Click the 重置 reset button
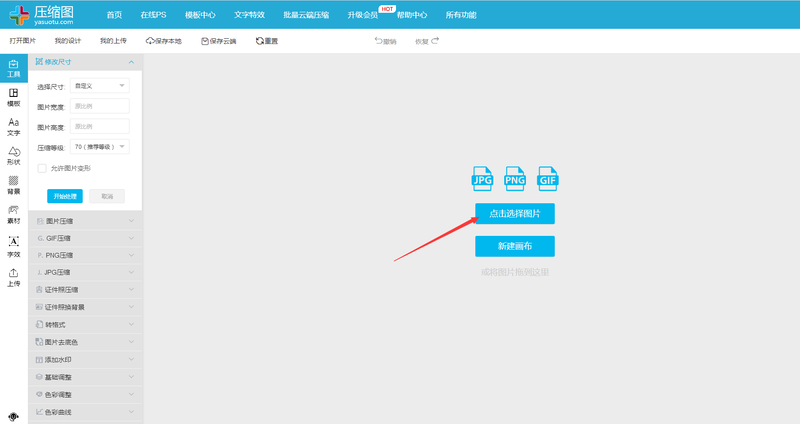This screenshot has height=424, width=800. [267, 41]
